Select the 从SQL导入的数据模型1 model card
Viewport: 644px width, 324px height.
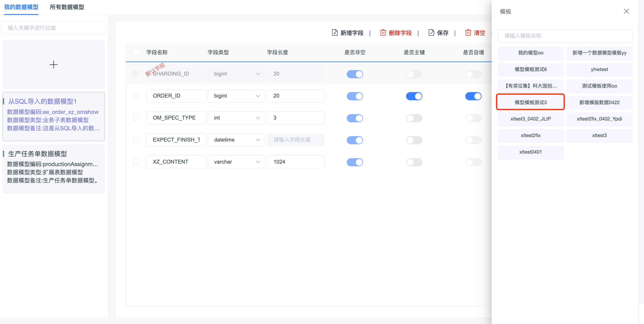54,117
